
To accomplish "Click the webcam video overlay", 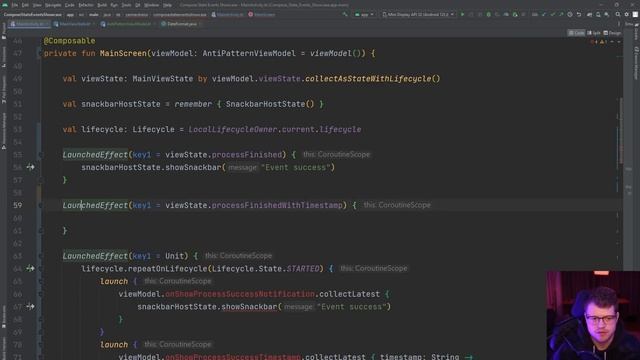I will point(593,316).
